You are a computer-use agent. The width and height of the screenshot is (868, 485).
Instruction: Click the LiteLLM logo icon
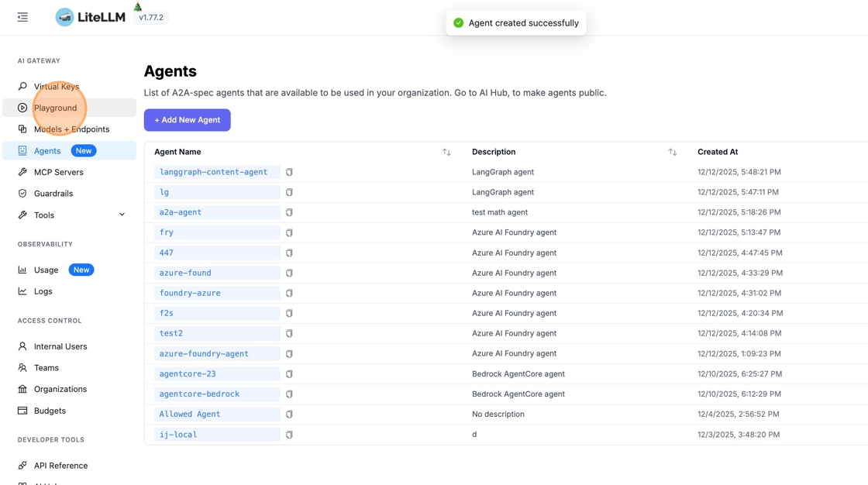point(64,17)
